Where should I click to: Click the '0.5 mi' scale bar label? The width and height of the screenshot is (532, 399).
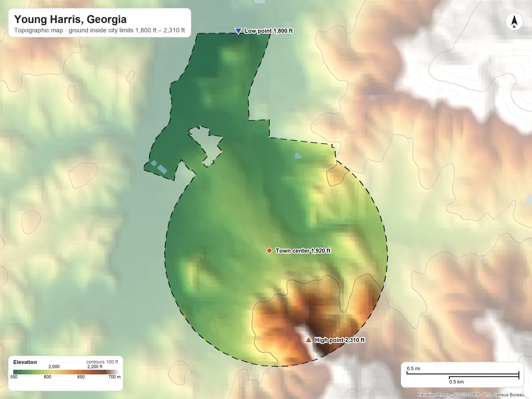[x=414, y=369]
